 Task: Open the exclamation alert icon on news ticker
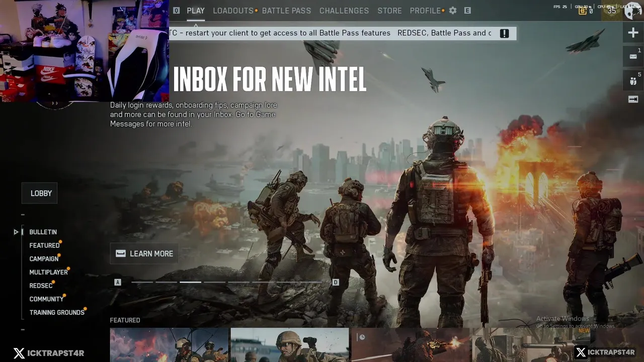[505, 33]
